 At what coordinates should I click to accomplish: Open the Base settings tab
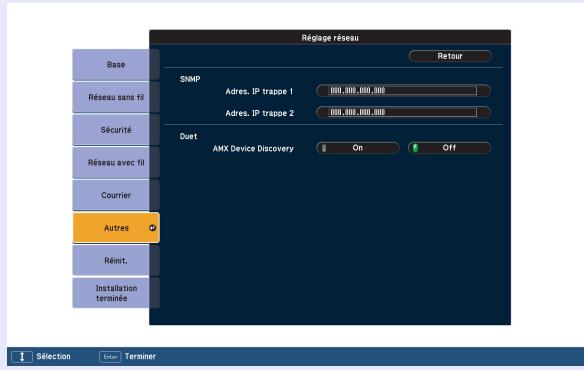coord(116,64)
